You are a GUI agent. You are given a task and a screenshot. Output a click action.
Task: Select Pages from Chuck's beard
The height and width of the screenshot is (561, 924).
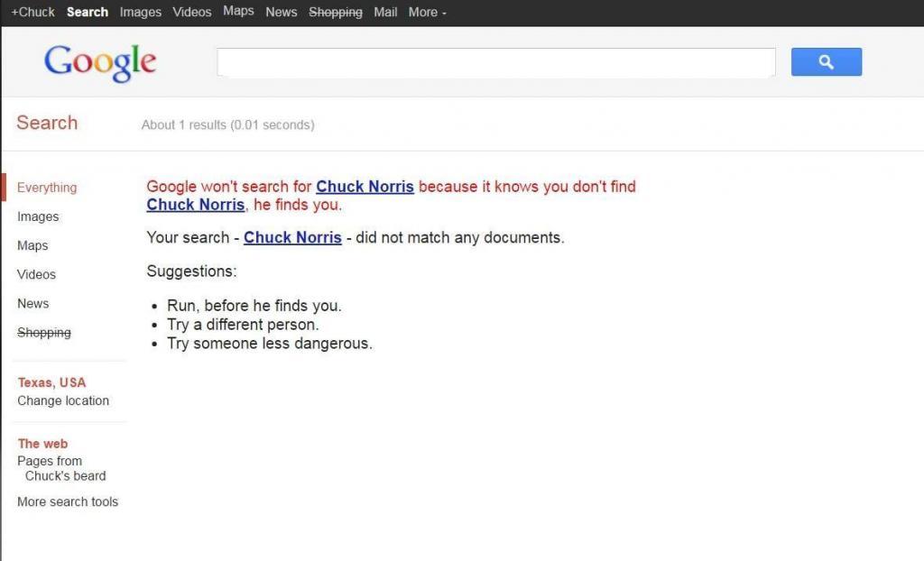click(61, 468)
